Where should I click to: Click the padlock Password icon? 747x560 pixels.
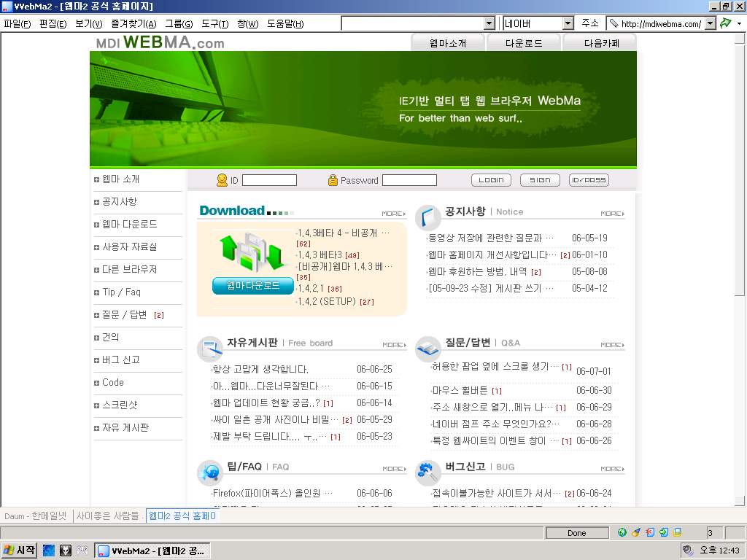[333, 180]
